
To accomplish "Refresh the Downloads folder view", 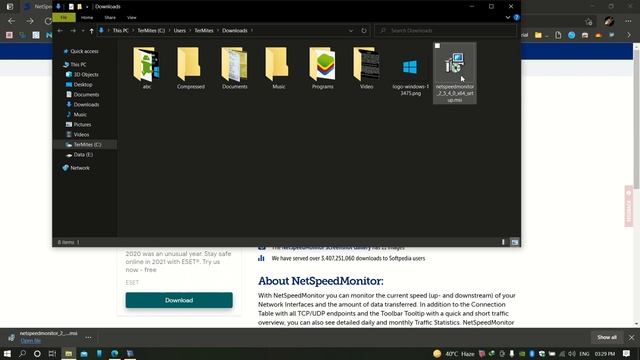I will 364,31.
